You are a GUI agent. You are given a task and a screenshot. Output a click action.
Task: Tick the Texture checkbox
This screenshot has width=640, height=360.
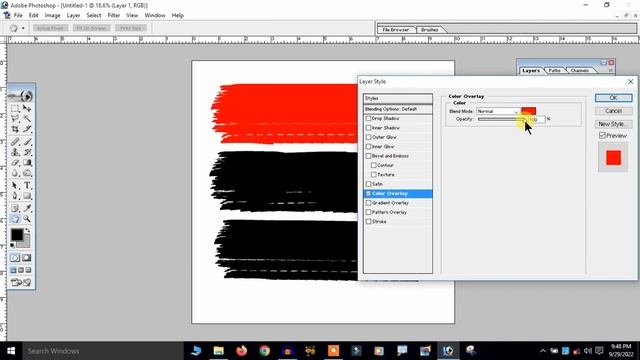373,175
